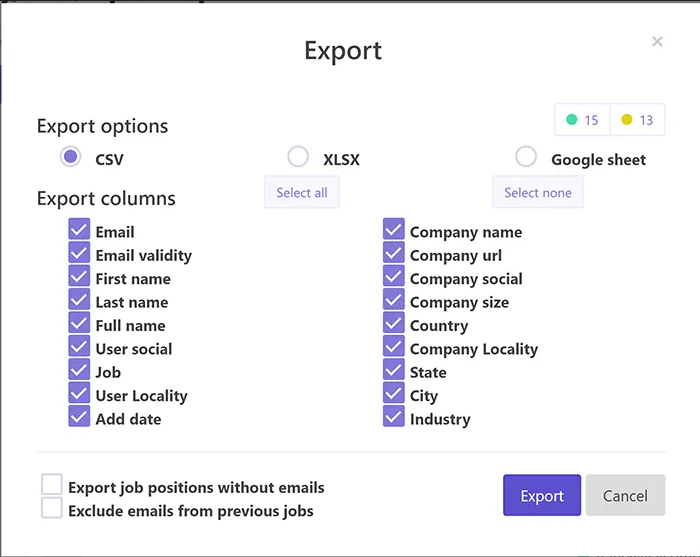Select CSV export format
Image resolution: width=700 pixels, height=557 pixels.
70,157
